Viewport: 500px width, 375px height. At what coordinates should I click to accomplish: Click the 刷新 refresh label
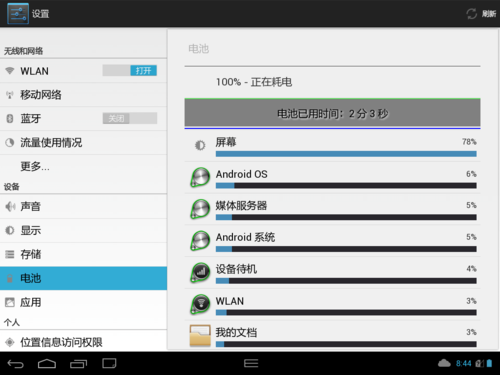[489, 14]
